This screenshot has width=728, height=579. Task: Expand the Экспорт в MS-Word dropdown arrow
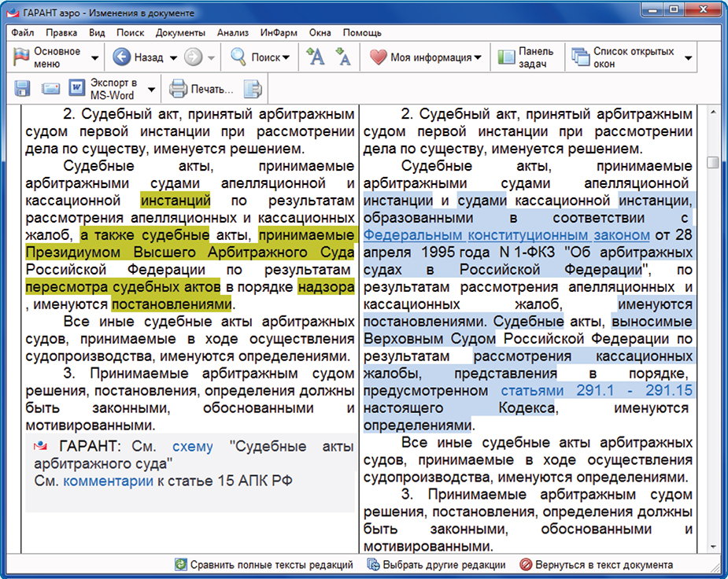click(x=151, y=89)
